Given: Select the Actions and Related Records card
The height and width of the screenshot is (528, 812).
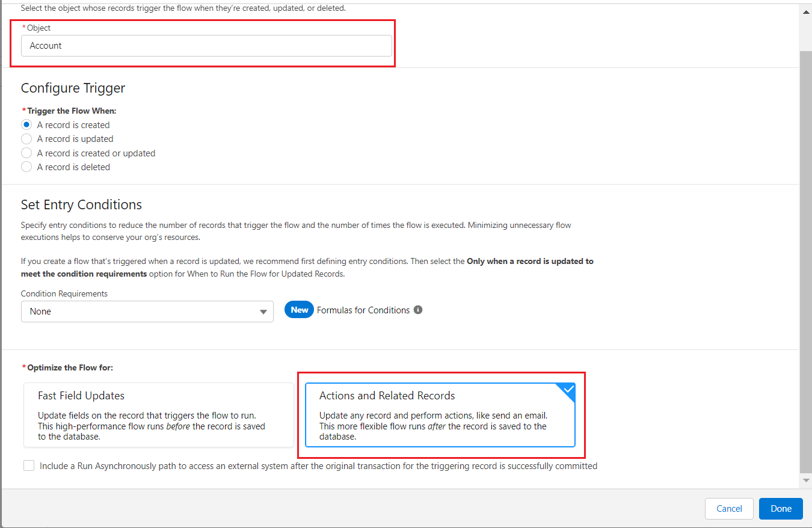Looking at the screenshot, I should point(440,415).
